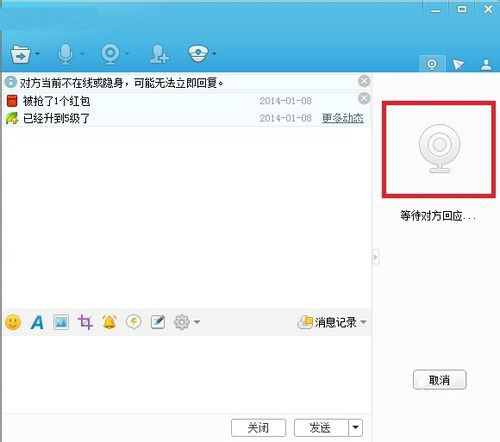
Task: Click the 等待对方回应 status text
Action: [x=438, y=216]
